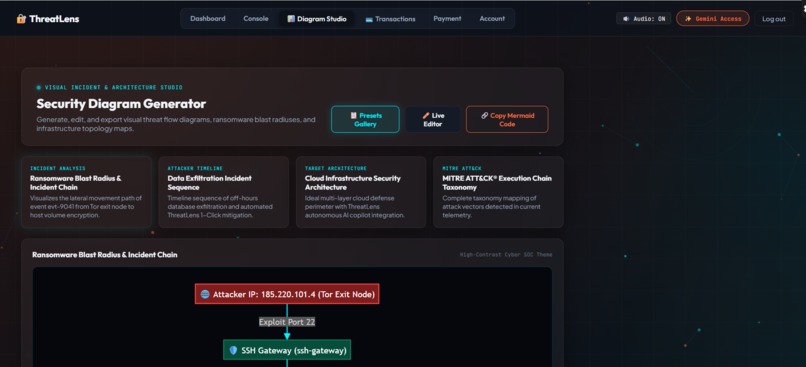This screenshot has height=367, width=806.
Task: Select Data Exfiltration Incident Sequence card
Action: pos(224,192)
